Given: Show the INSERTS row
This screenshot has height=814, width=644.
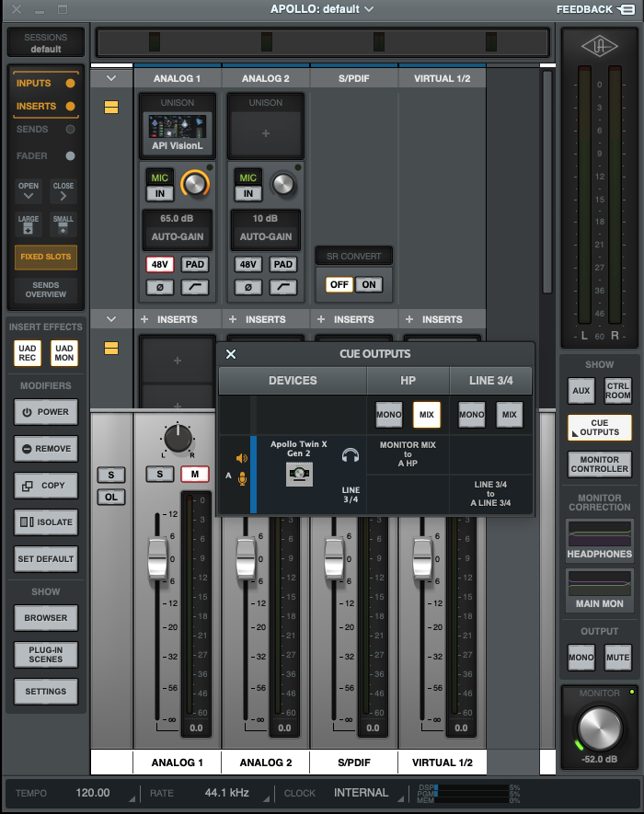Looking at the screenshot, I should pyautogui.click(x=46, y=106).
